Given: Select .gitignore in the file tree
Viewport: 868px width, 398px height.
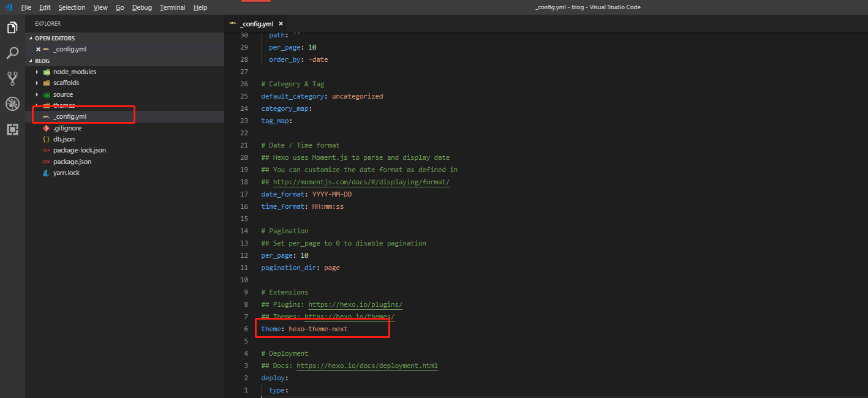Looking at the screenshot, I should 125,128.
